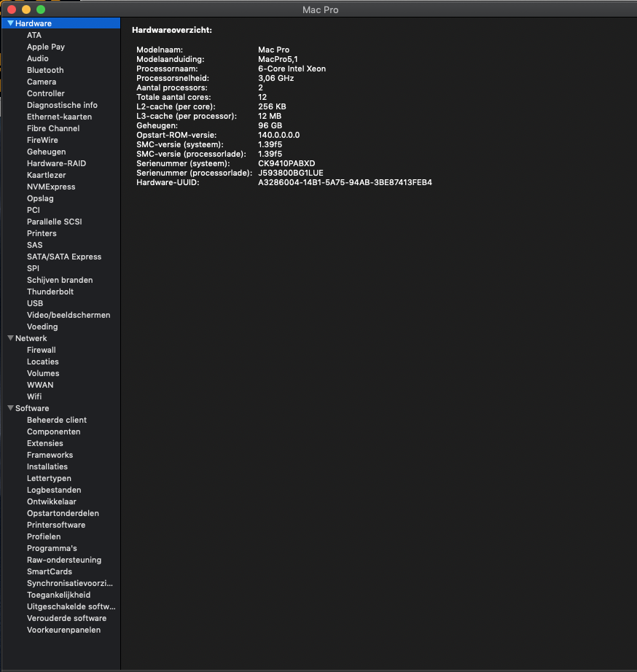Open Wifi information
The image size is (637, 672).
pos(34,396)
